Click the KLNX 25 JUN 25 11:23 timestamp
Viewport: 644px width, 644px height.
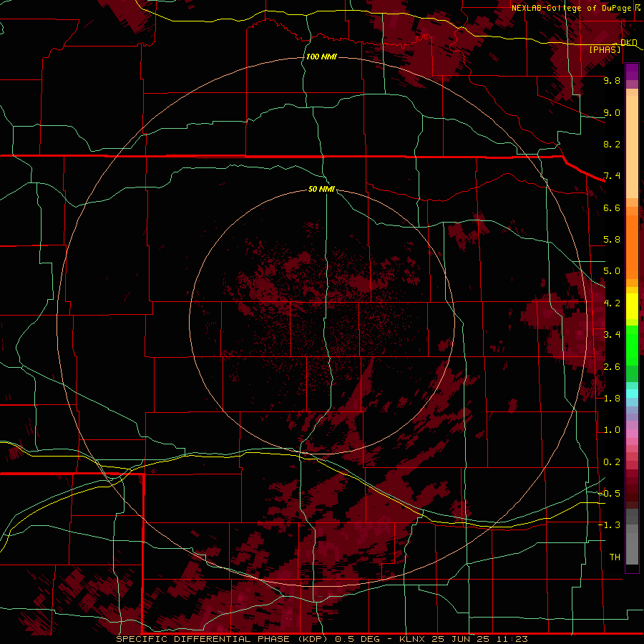point(463,639)
